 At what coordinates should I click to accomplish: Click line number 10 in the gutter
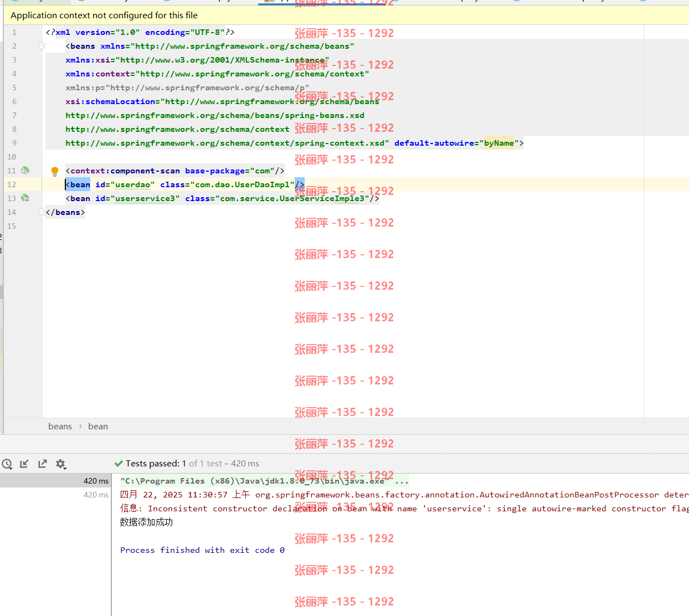(12, 157)
